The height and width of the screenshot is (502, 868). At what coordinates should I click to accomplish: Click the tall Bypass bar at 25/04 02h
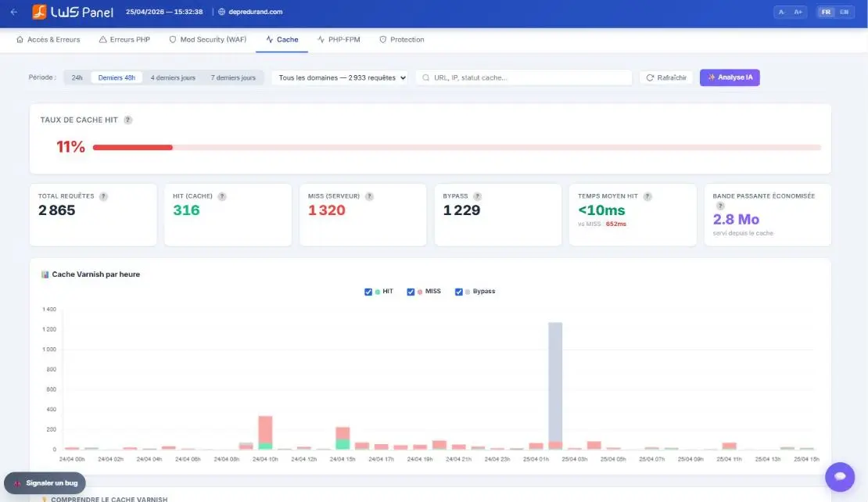click(x=555, y=382)
